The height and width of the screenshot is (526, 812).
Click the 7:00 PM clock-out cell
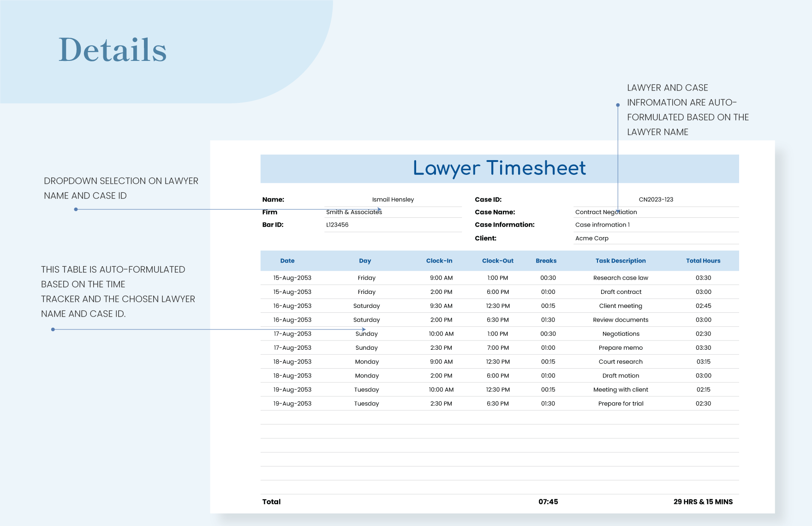tap(498, 347)
